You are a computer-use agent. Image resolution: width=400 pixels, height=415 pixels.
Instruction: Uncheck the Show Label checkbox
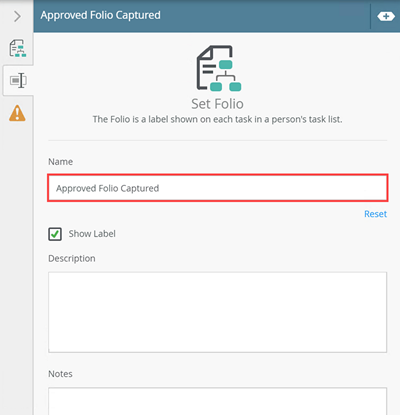click(55, 234)
